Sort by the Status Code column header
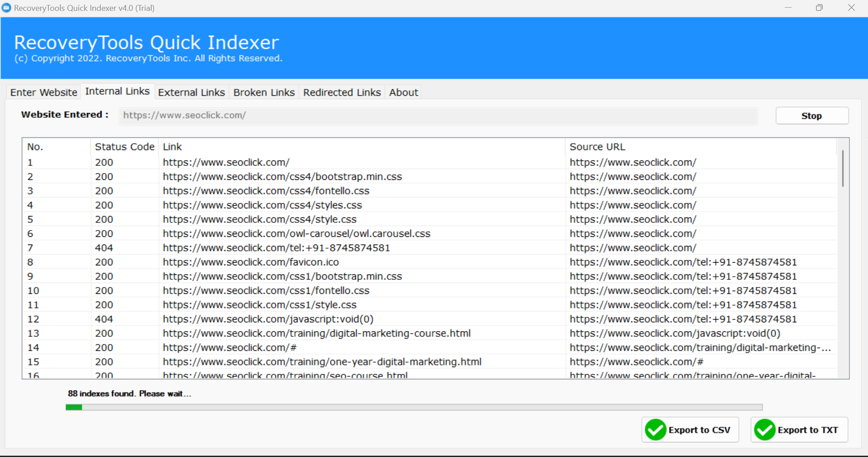868x457 pixels. [x=124, y=147]
